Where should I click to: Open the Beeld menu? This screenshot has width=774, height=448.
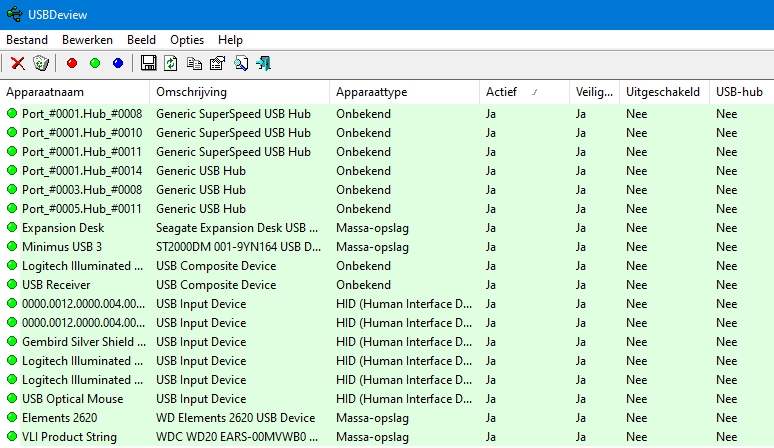point(141,40)
